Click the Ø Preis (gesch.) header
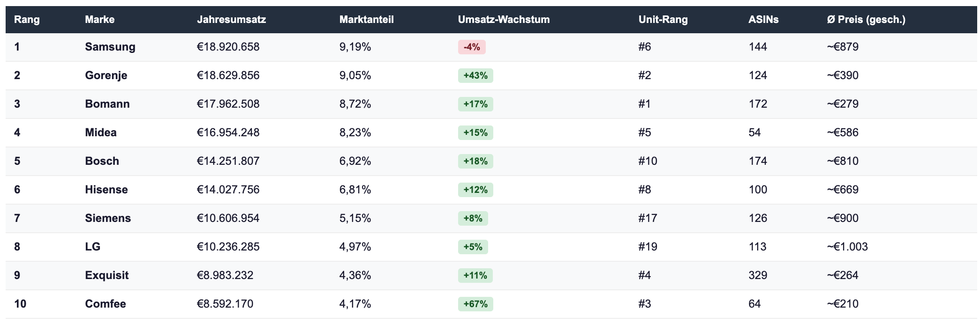Viewport: 980px width, 324px height. [x=866, y=20]
